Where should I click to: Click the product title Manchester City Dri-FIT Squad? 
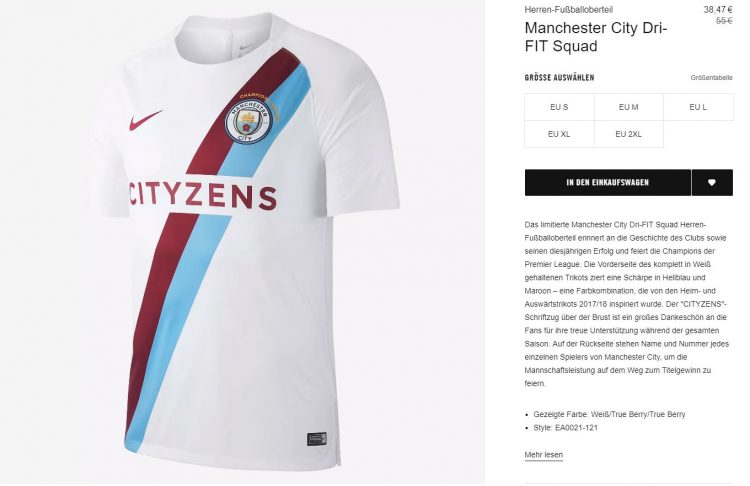tap(596, 37)
